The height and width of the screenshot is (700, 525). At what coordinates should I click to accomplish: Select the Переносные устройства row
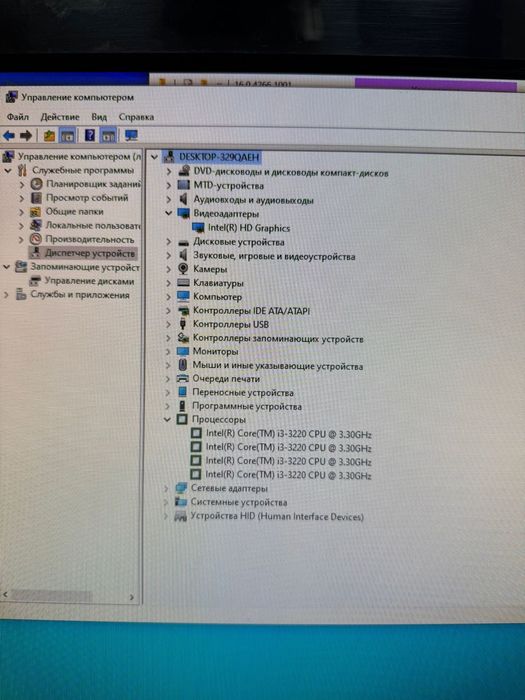[243, 393]
